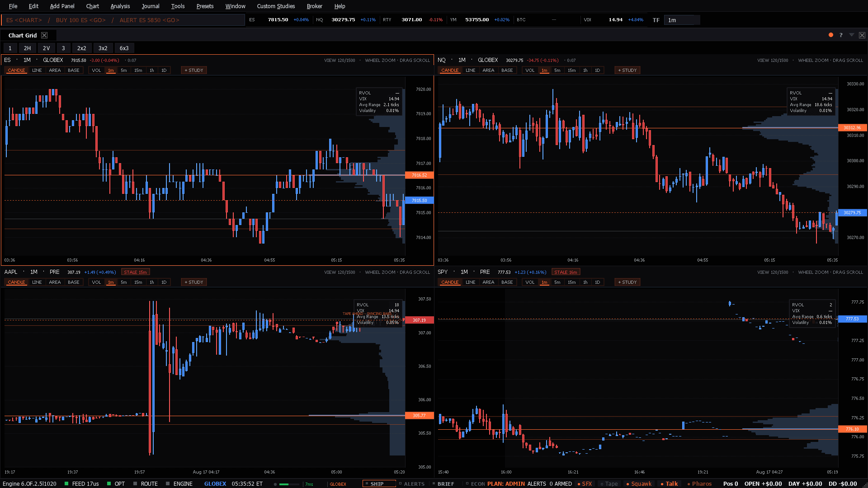Viewport: 868px width, 488px height.
Task: Toggle the Talk audio indicator
Action: coord(669,483)
